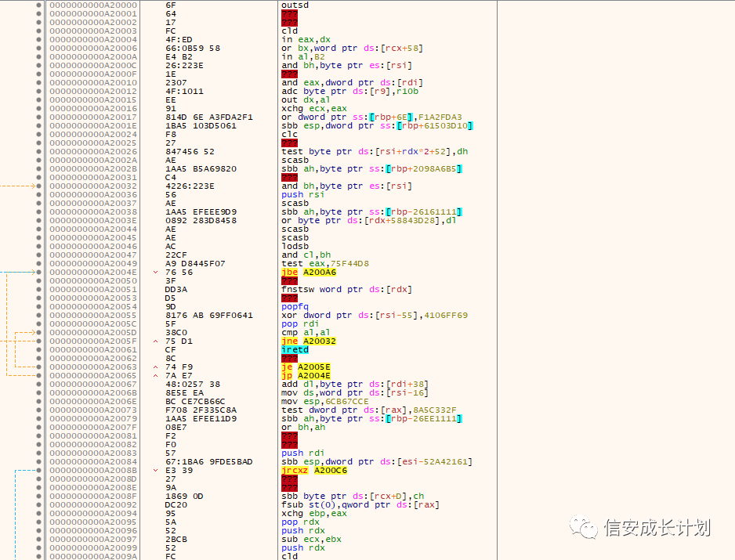Select the 'in eax,dx' instruction

point(306,40)
